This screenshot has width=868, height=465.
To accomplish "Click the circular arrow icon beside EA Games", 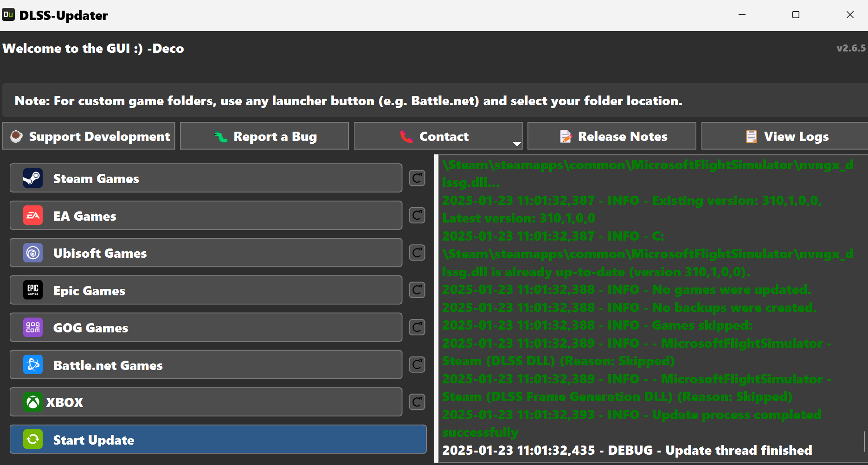I will pyautogui.click(x=417, y=215).
